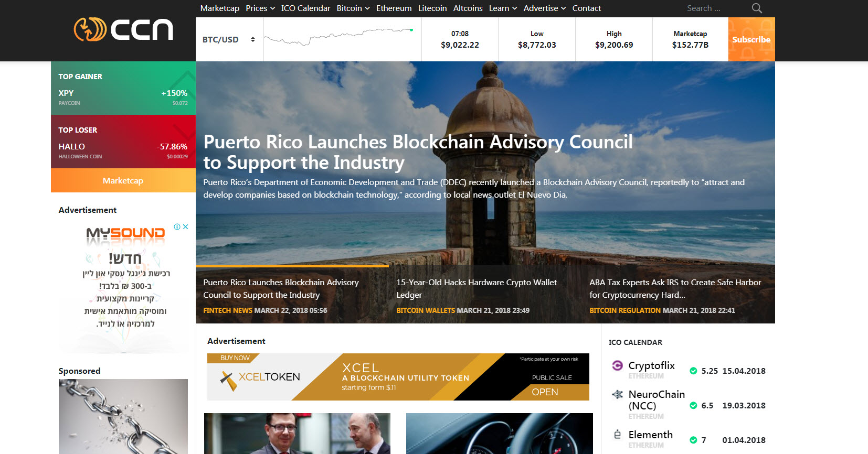The image size is (868, 454).
Task: Click the NeuroChain logo icon
Action: pos(618,394)
